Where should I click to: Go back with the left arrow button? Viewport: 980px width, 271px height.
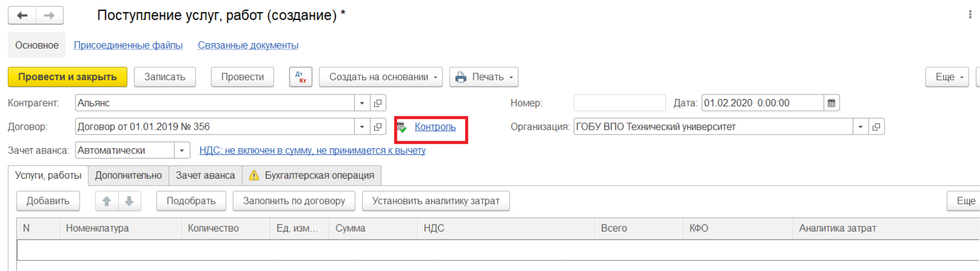click(22, 15)
